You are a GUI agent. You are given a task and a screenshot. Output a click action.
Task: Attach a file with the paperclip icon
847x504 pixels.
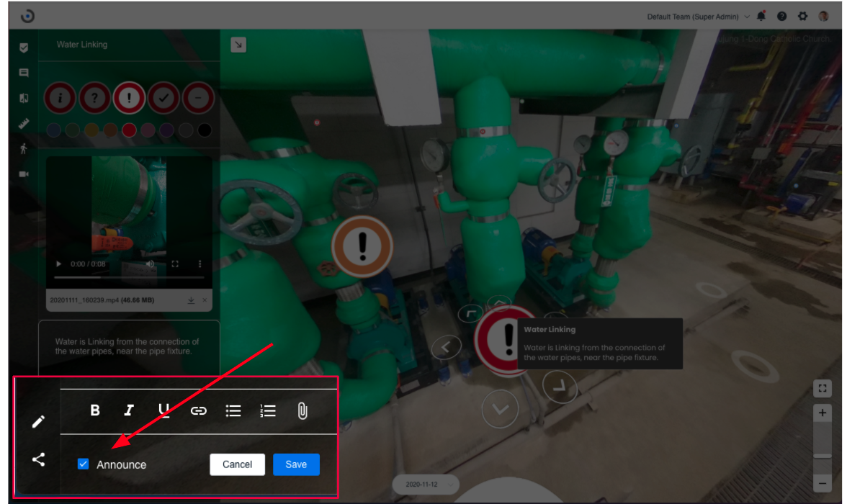pos(302,411)
